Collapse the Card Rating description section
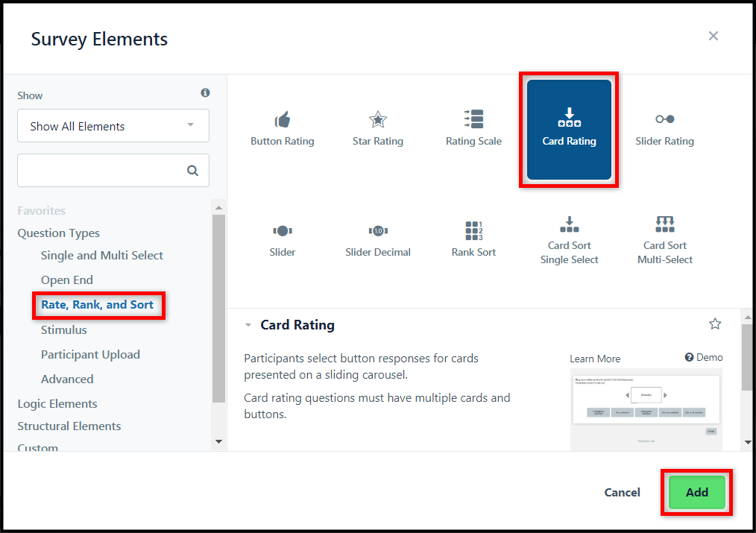The width and height of the screenshot is (756, 533). coord(248,325)
